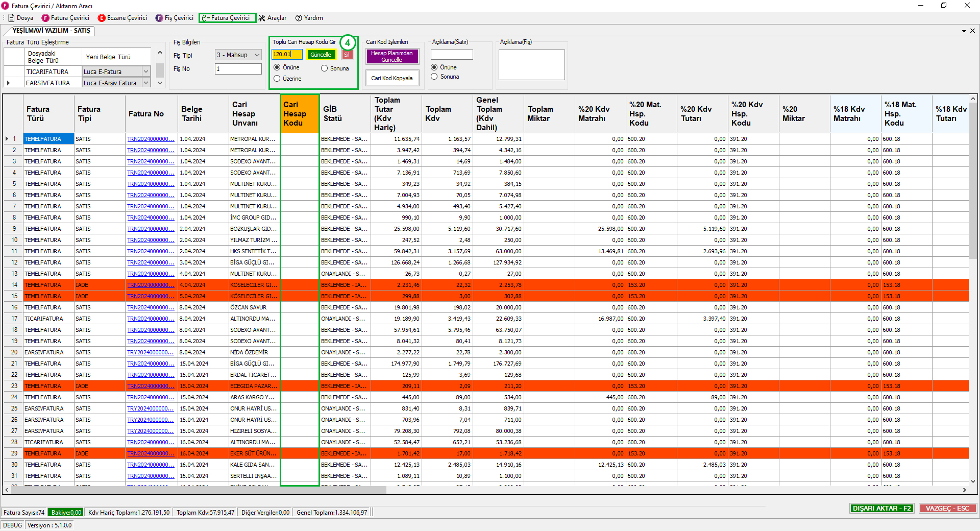Click the green-outlined e-Fatura Çevirici icon
Image resolution: width=980 pixels, height=531 pixels.
205,18
